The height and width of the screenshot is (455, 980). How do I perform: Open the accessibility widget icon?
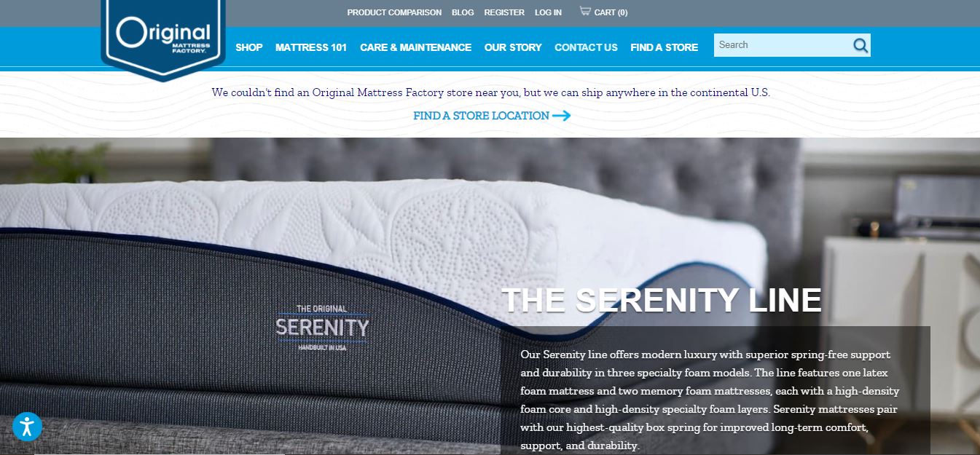[x=28, y=427]
